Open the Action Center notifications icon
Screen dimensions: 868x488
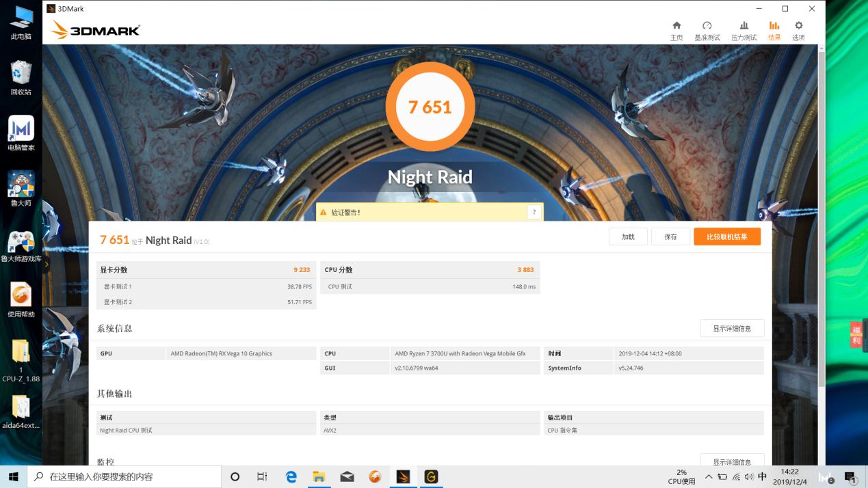[x=850, y=477]
